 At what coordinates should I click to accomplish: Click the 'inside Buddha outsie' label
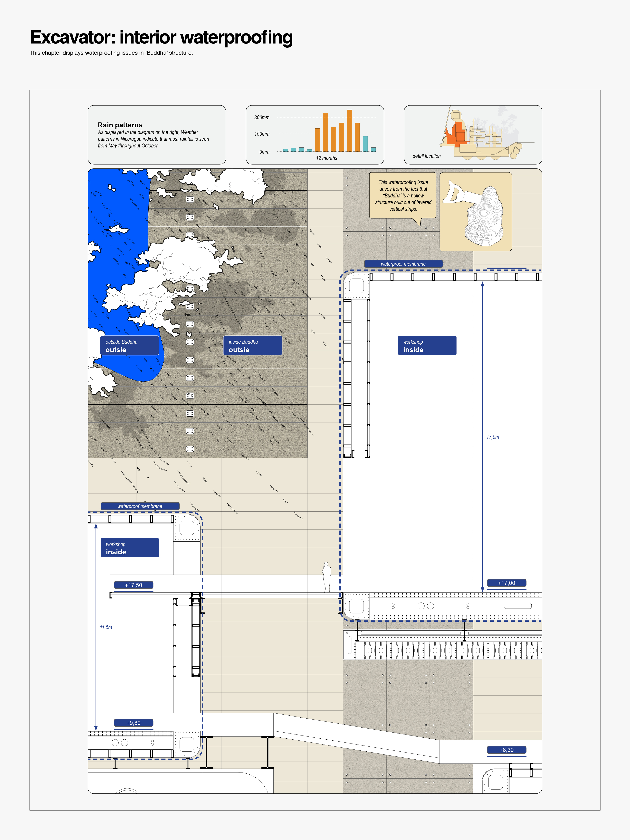(253, 345)
